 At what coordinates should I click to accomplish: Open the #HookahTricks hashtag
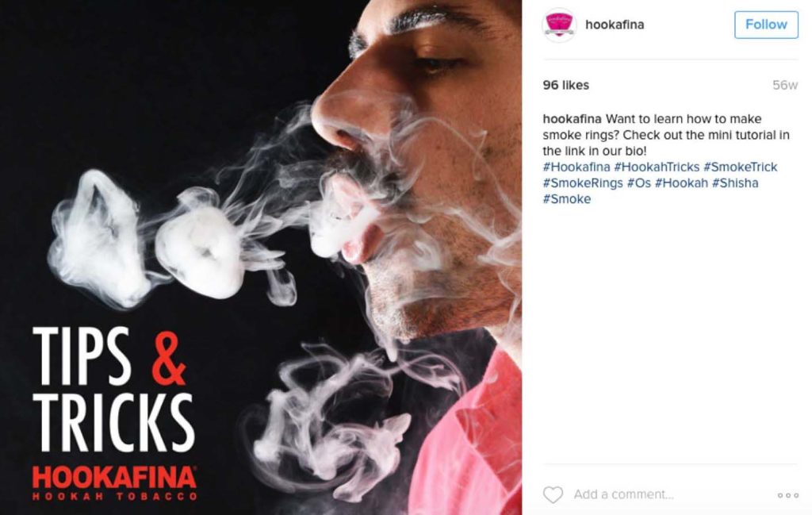[x=657, y=167]
